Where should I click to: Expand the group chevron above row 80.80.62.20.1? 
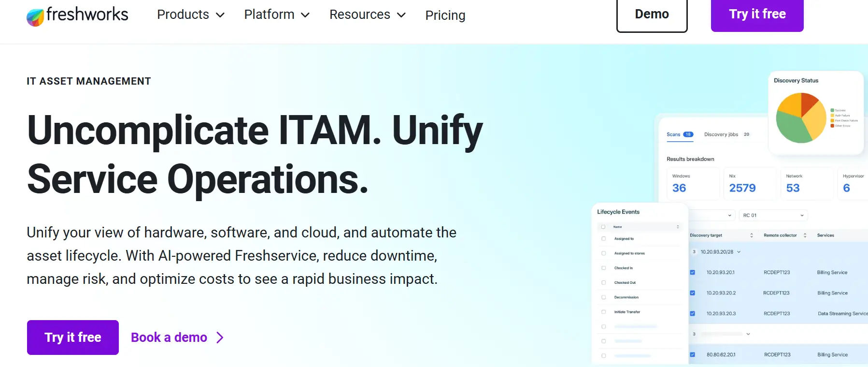tap(748, 334)
